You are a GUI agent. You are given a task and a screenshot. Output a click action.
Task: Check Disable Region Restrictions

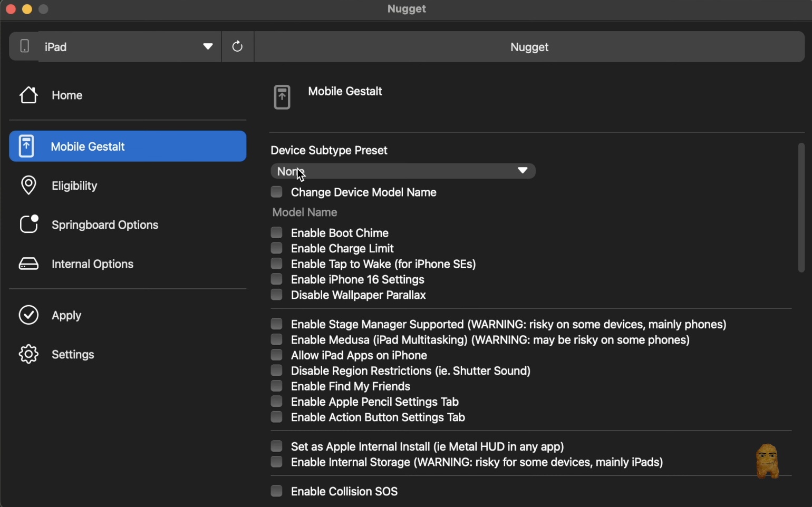(x=277, y=370)
